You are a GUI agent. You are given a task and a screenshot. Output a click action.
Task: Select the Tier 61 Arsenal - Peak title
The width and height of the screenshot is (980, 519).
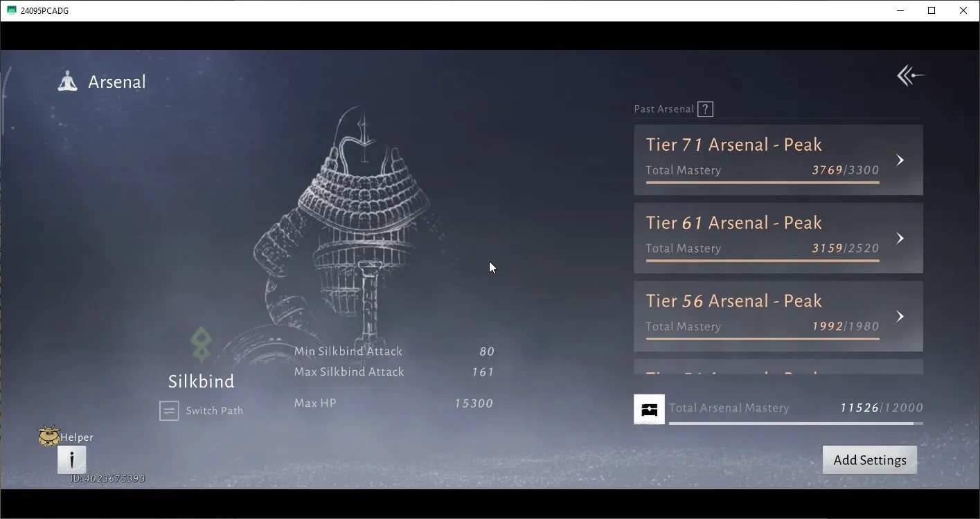(x=734, y=223)
